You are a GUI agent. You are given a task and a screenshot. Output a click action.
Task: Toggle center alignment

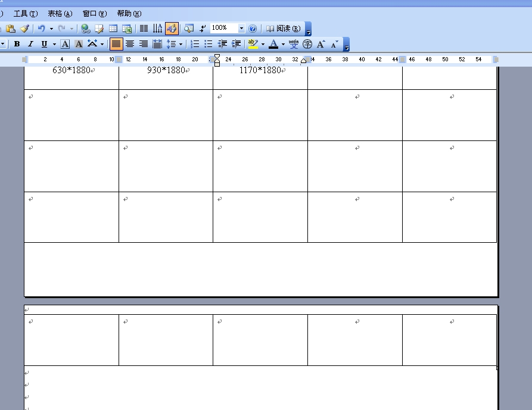[130, 44]
